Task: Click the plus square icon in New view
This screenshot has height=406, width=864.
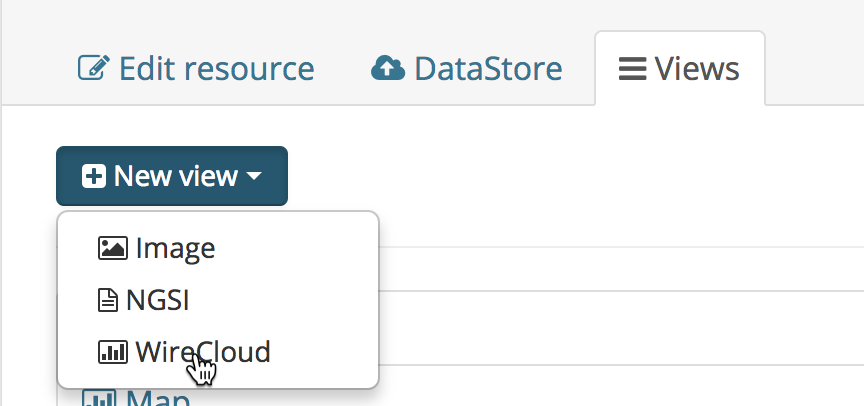Action: [x=94, y=176]
